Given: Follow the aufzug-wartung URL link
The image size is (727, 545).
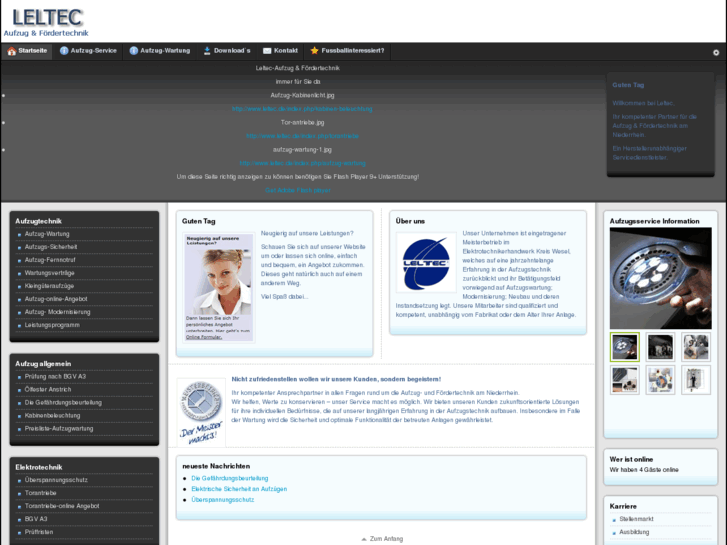Looking at the screenshot, I should coord(302,163).
